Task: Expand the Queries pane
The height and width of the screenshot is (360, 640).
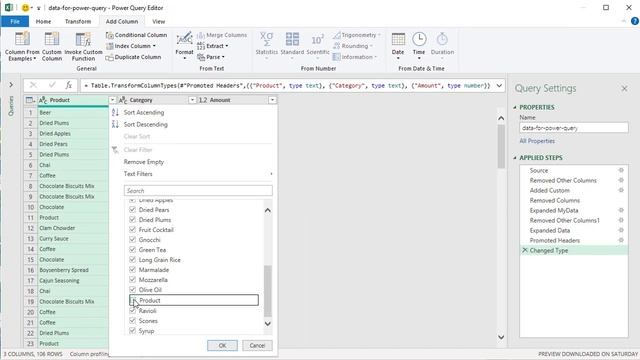Action: [11, 85]
